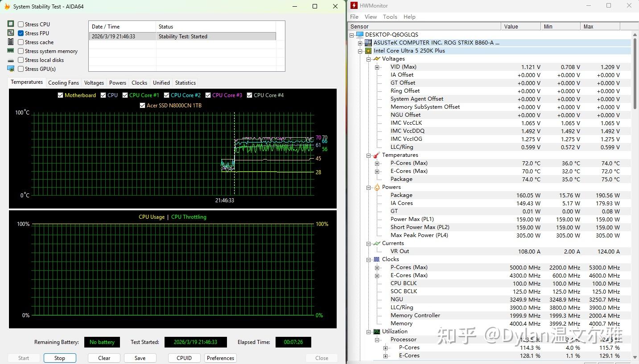Open the HWMonitor Tools menu
This screenshot has height=364, width=639.
pos(390,17)
